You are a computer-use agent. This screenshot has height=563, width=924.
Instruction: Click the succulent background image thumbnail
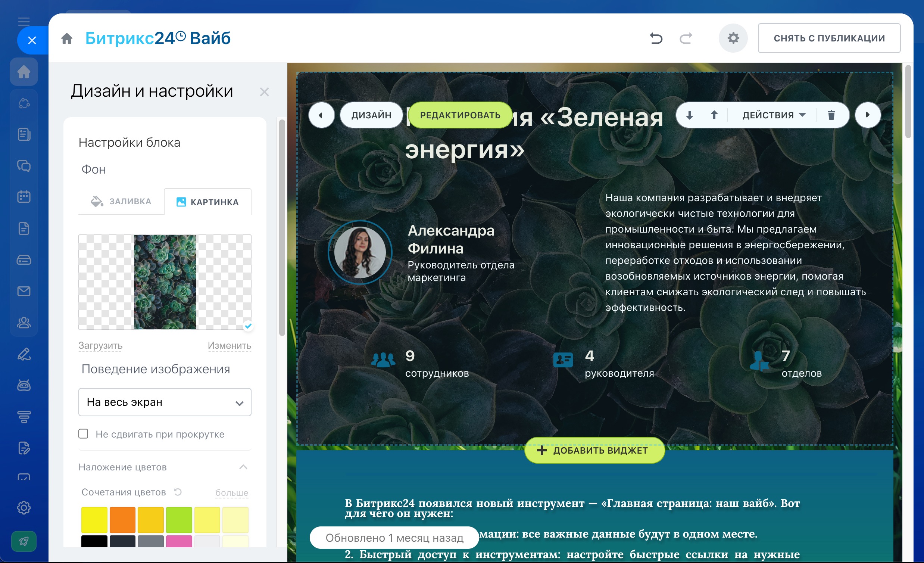(165, 282)
